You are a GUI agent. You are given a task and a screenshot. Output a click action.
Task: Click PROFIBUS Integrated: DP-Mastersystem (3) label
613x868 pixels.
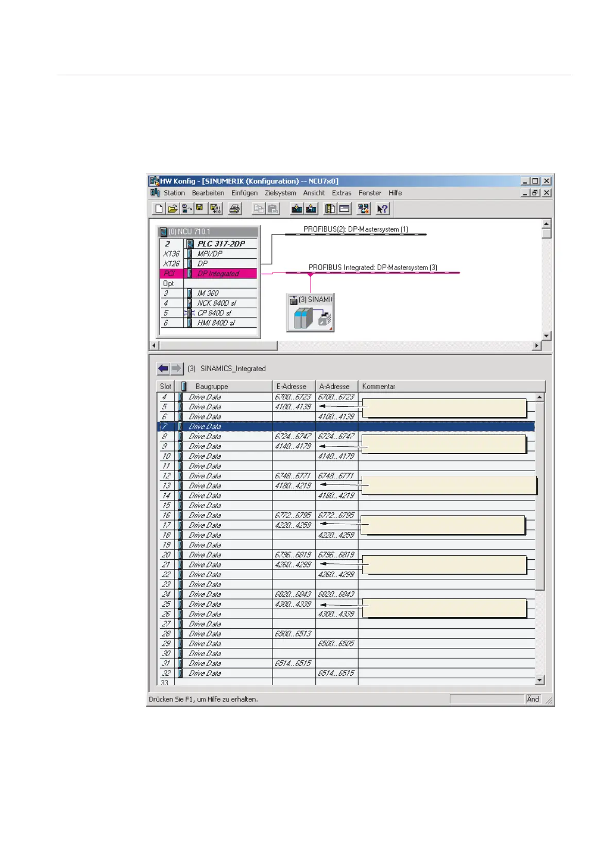point(373,268)
